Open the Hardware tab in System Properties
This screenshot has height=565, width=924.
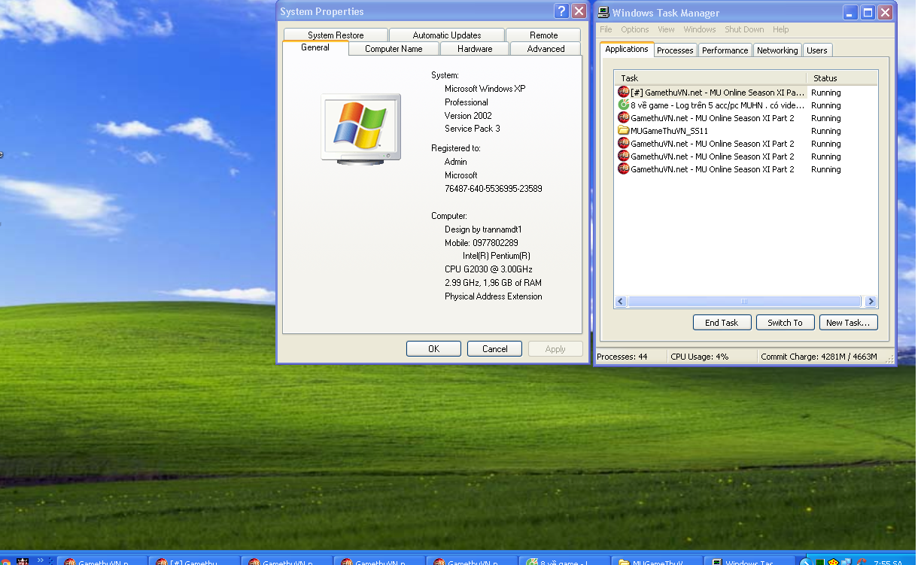pyautogui.click(x=475, y=49)
